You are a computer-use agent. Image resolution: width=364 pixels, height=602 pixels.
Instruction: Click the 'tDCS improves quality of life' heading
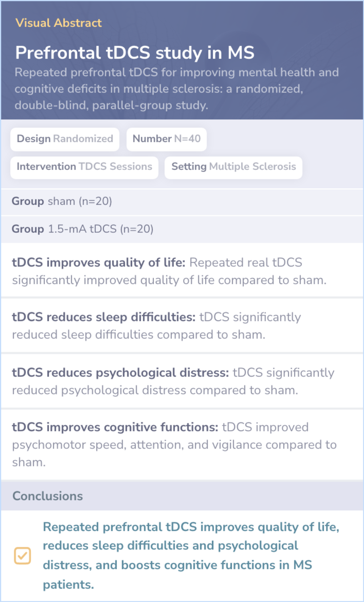(98, 263)
